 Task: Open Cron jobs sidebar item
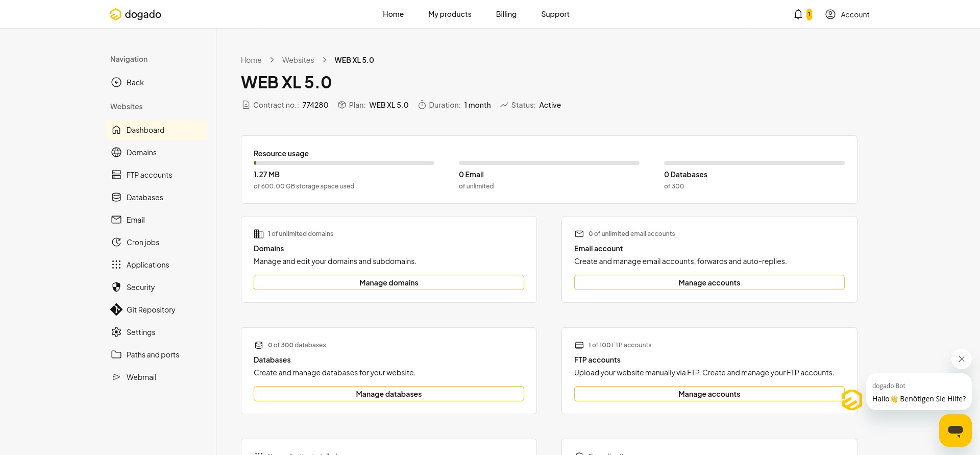tap(157, 242)
